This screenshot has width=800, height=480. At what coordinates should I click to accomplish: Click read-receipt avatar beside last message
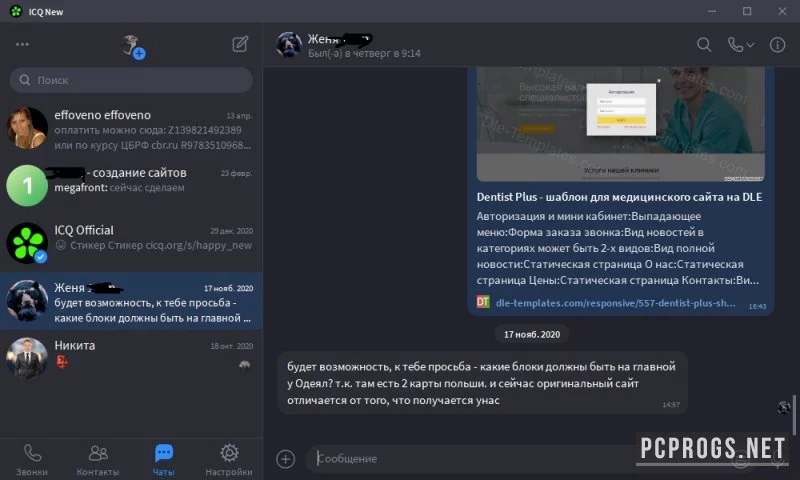point(784,407)
